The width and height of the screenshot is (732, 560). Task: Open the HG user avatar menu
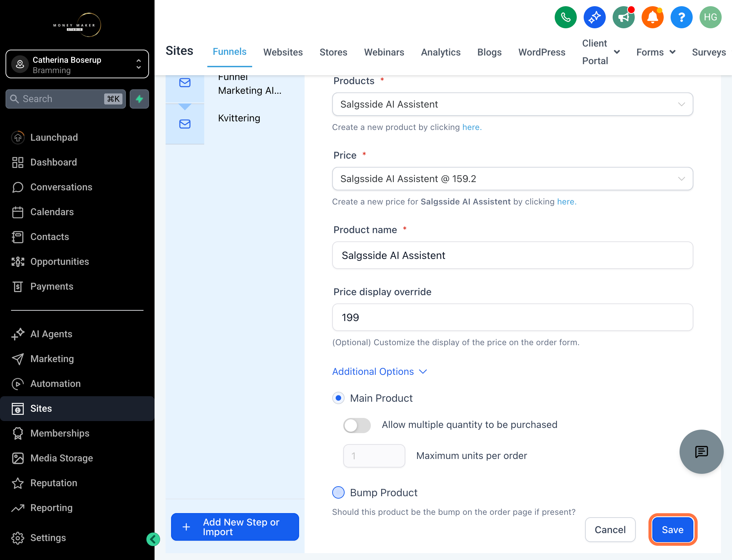710,17
